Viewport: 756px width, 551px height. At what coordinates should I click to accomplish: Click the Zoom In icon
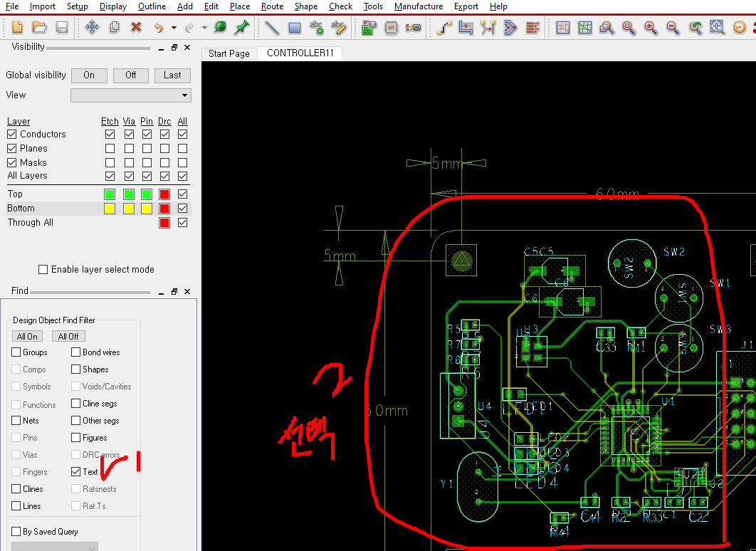click(650, 28)
